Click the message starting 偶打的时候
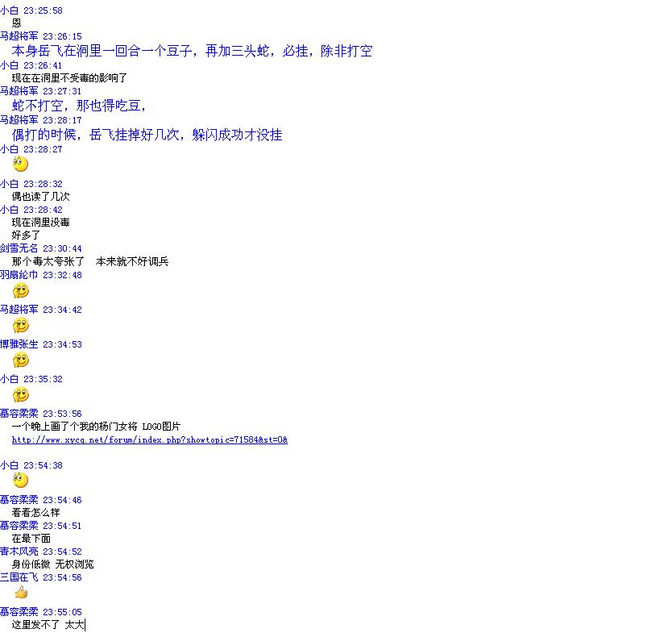Viewport: 672px width, 633px height. (147, 135)
